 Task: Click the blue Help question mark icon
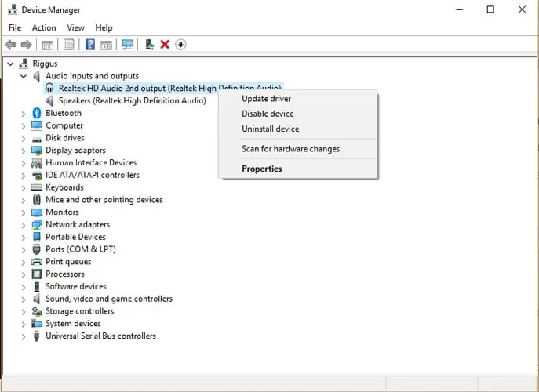click(90, 45)
